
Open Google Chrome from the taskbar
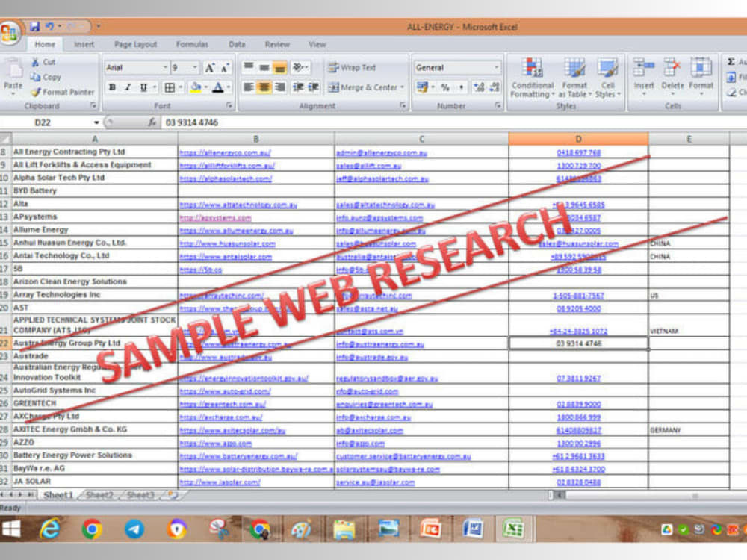tap(92, 529)
